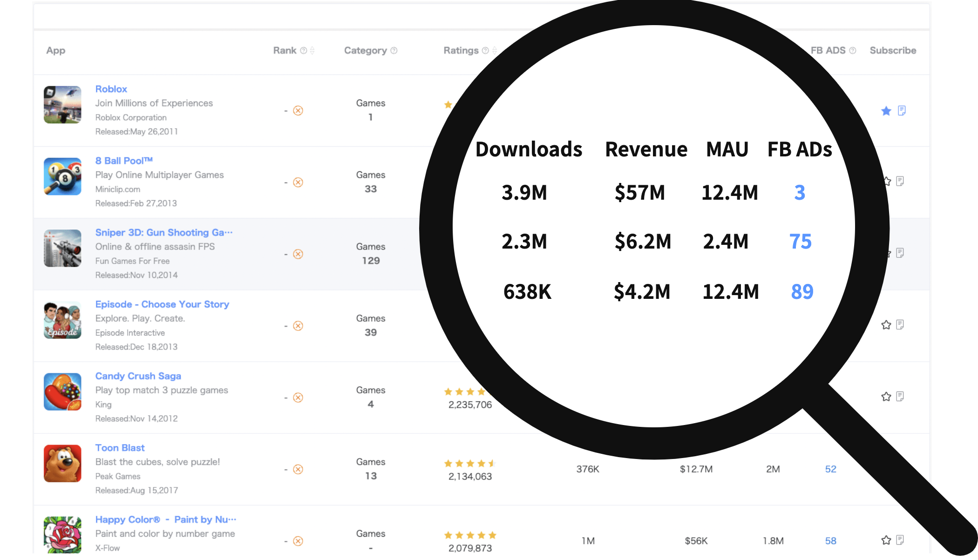Select Happy Color MAU value 1.8M
The image size is (978, 560).
(x=773, y=540)
